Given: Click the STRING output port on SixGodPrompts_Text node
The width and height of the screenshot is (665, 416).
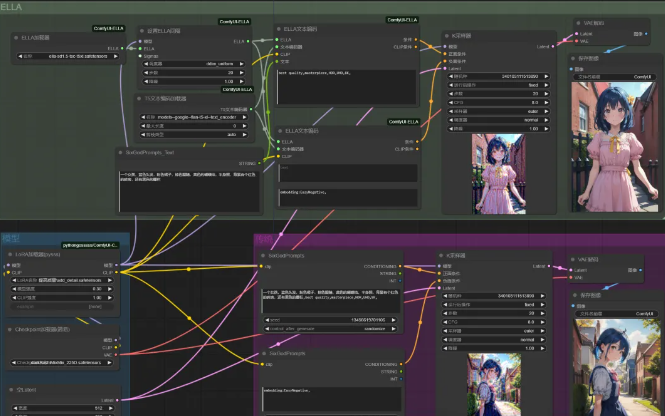Looking at the screenshot, I should pos(260,163).
